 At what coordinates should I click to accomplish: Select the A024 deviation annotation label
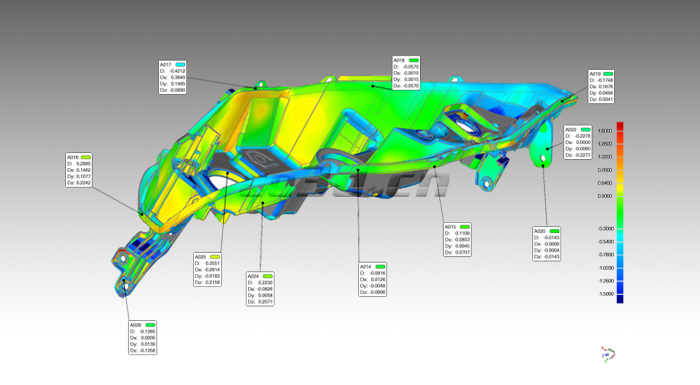click(260, 289)
